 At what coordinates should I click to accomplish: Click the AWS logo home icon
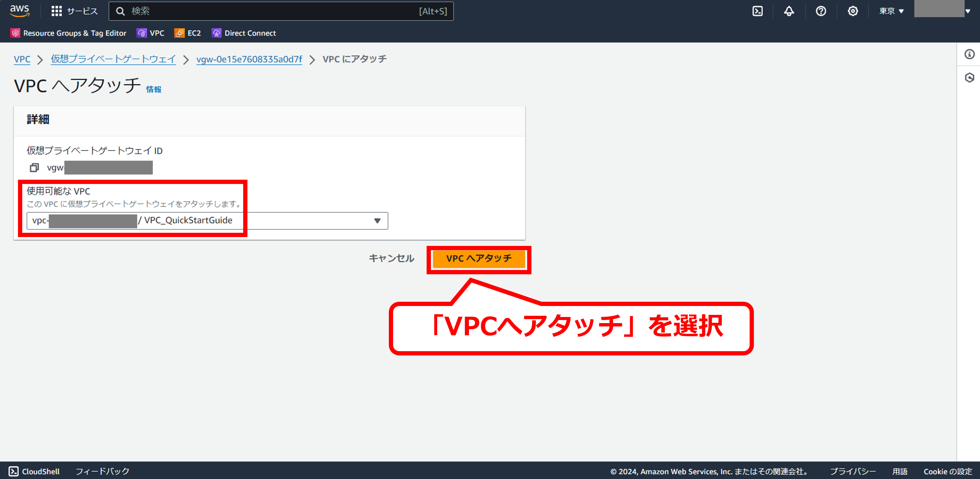point(20,11)
